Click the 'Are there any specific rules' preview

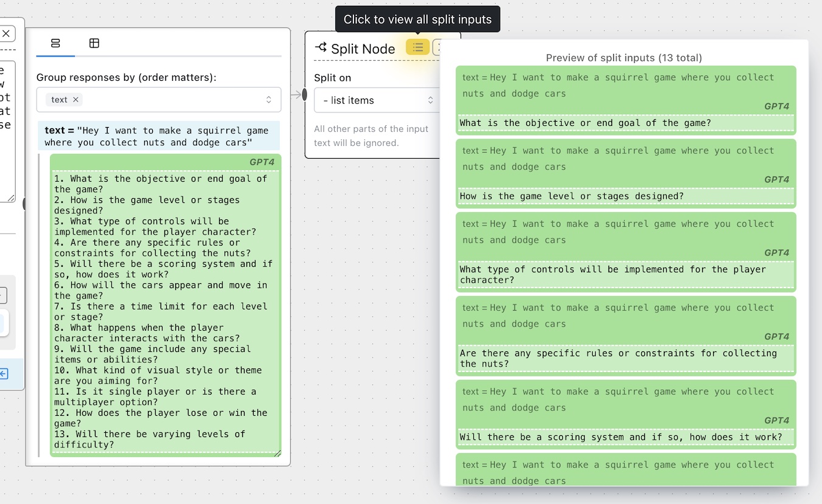pos(625,359)
